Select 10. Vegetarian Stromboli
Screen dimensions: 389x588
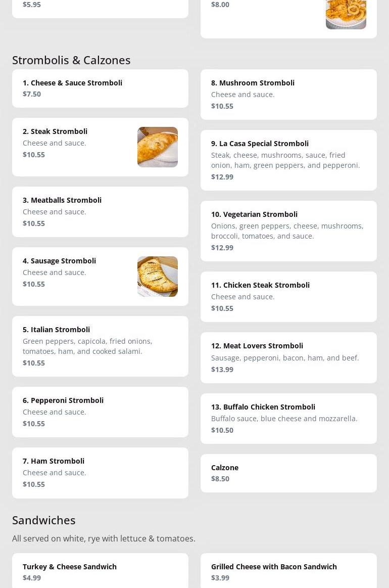[x=288, y=231]
